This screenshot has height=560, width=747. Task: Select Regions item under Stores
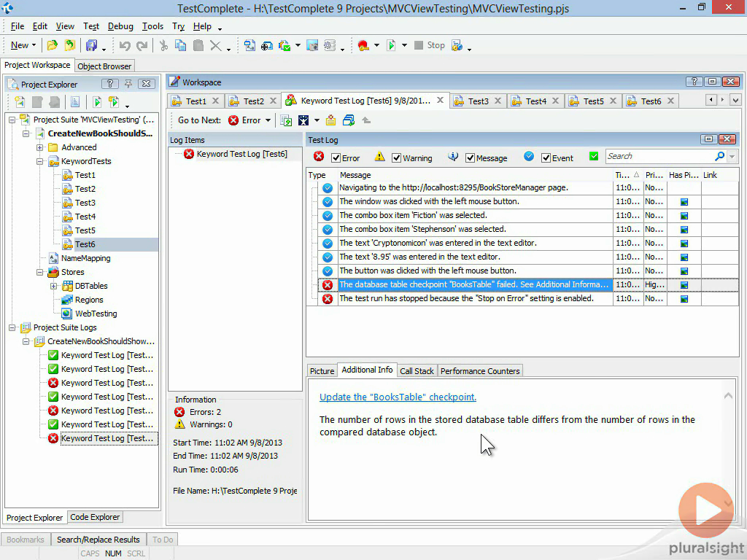89,300
